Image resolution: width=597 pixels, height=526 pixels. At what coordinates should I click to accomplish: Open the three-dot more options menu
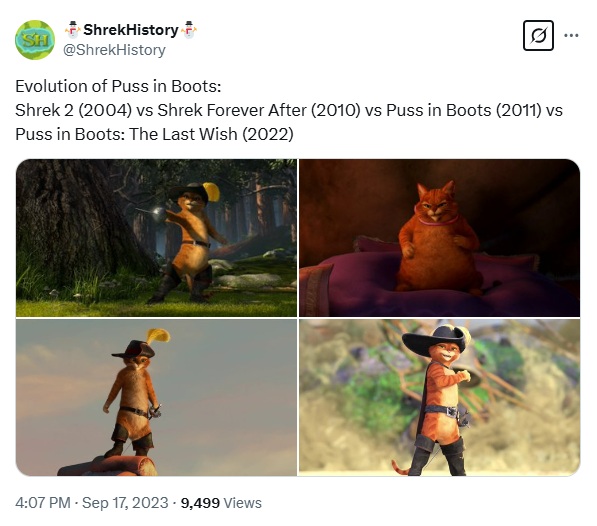(x=571, y=35)
